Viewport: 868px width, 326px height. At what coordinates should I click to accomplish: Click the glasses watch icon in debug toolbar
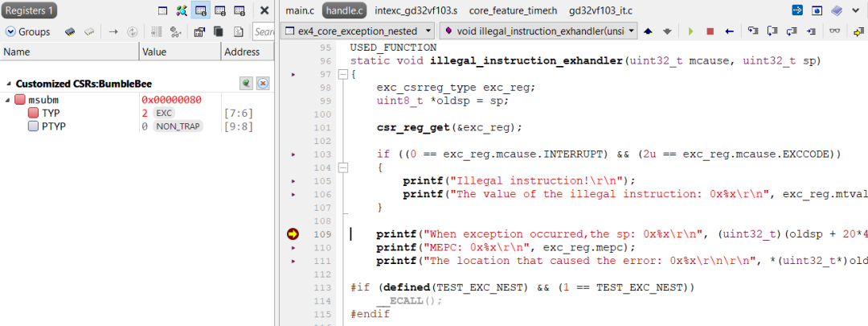coord(834,31)
